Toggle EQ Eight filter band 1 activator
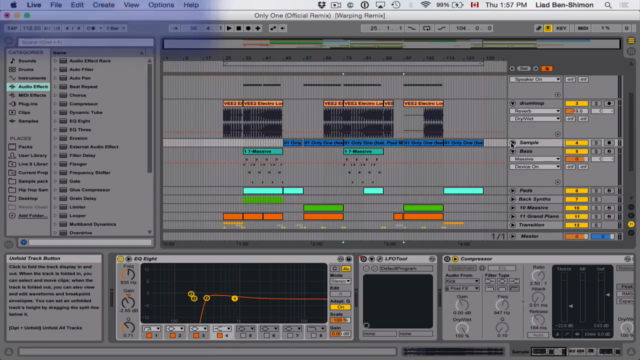 pyautogui.click(x=149, y=336)
